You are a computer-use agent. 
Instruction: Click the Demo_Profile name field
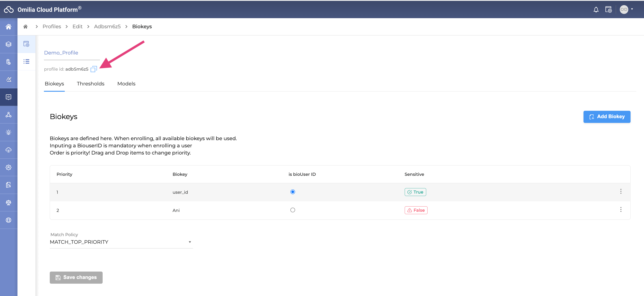click(71, 53)
